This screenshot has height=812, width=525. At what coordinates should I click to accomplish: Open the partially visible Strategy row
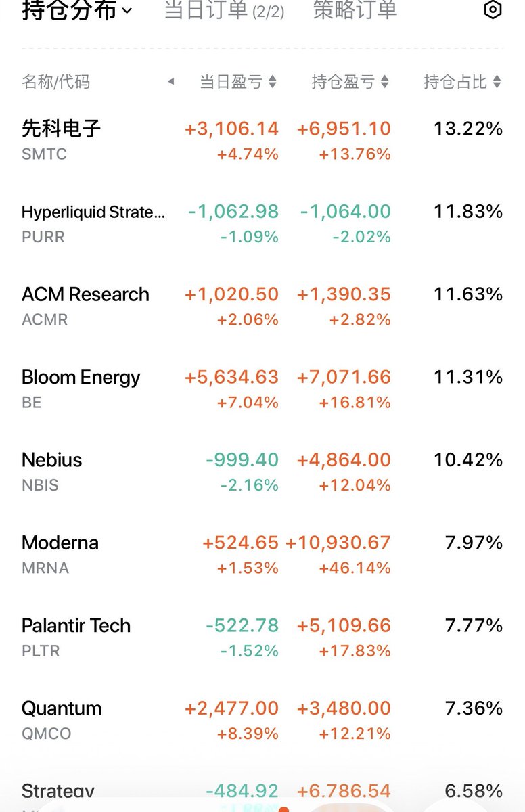tap(262, 792)
